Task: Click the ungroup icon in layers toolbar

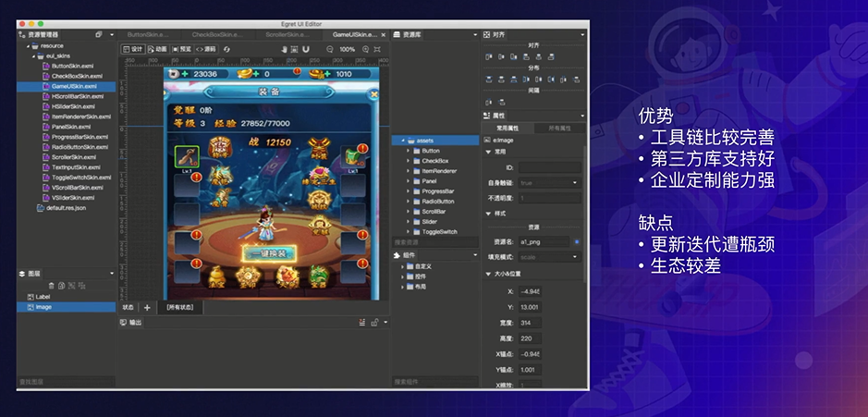Action: pyautogui.click(x=81, y=286)
